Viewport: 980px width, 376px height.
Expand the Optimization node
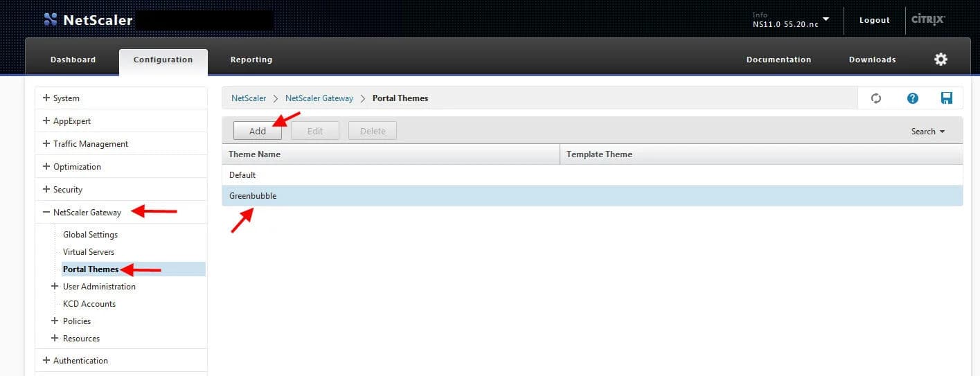tap(46, 166)
